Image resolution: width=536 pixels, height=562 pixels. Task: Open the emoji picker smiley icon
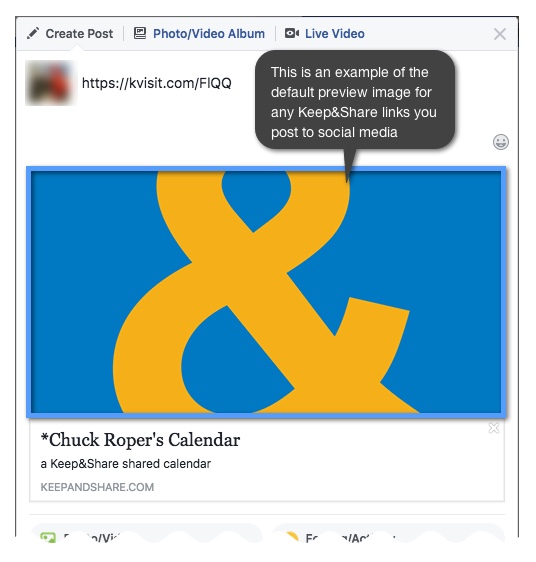(x=501, y=142)
